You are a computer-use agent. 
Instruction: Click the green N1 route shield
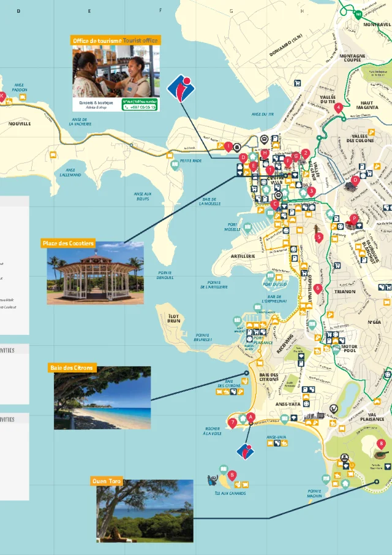coord(358,13)
